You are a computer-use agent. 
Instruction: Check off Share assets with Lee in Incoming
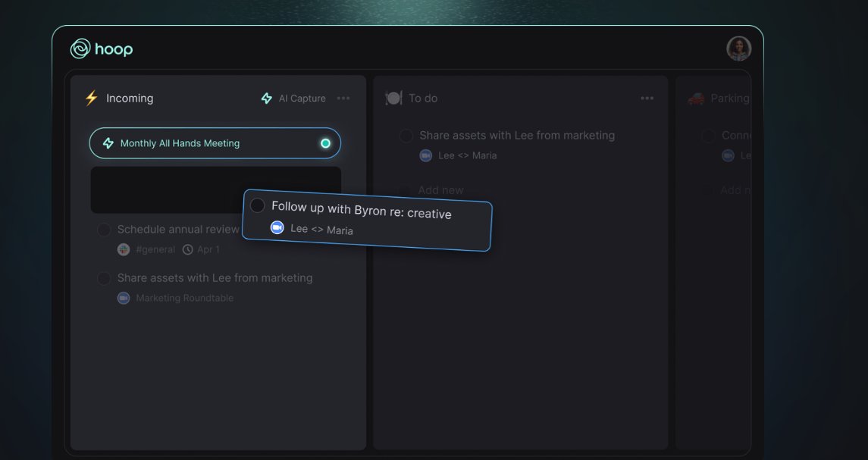[104, 278]
